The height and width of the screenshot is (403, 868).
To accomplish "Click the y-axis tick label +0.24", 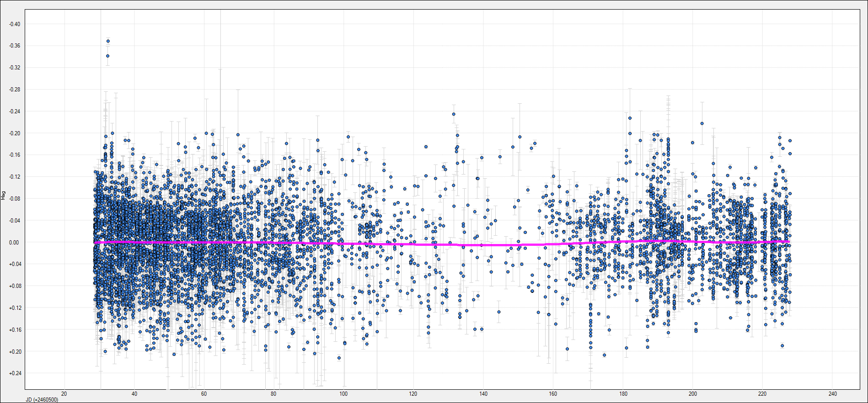I will click(x=15, y=373).
